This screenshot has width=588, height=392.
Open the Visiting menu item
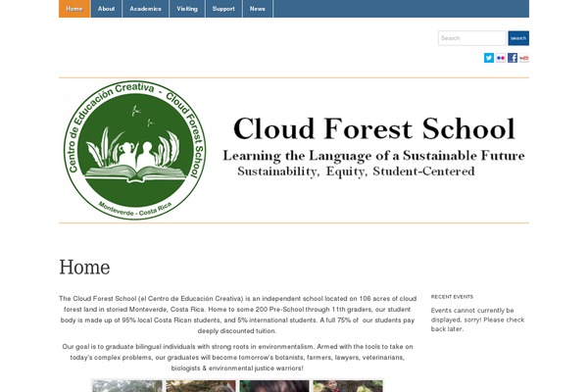[187, 9]
